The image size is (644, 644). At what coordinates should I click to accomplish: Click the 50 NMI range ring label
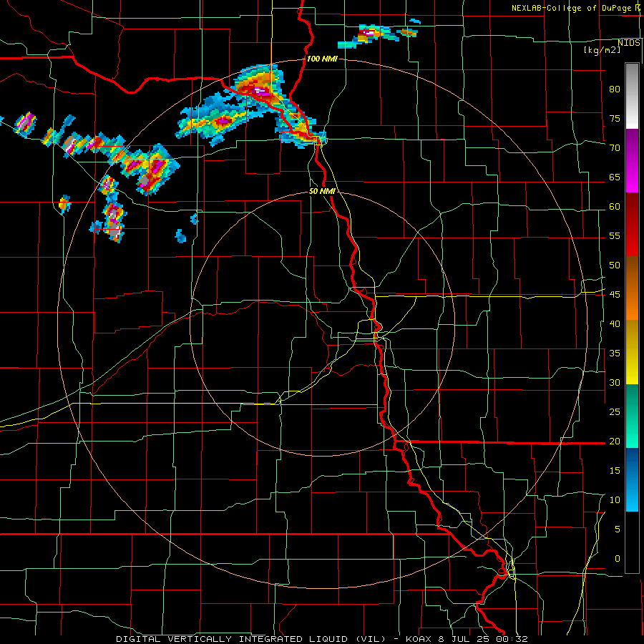coord(322,191)
